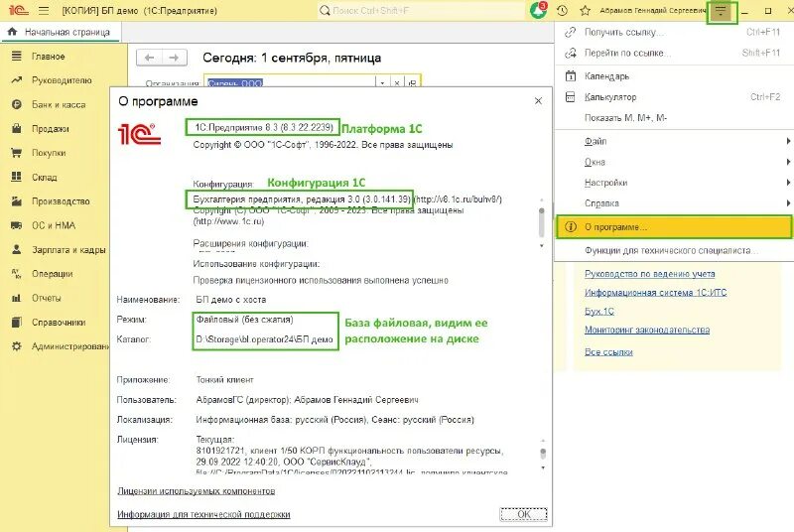This screenshot has width=794, height=532.
Task: Click the search field Поиск Ctrl+Shift+F
Action: [x=420, y=10]
